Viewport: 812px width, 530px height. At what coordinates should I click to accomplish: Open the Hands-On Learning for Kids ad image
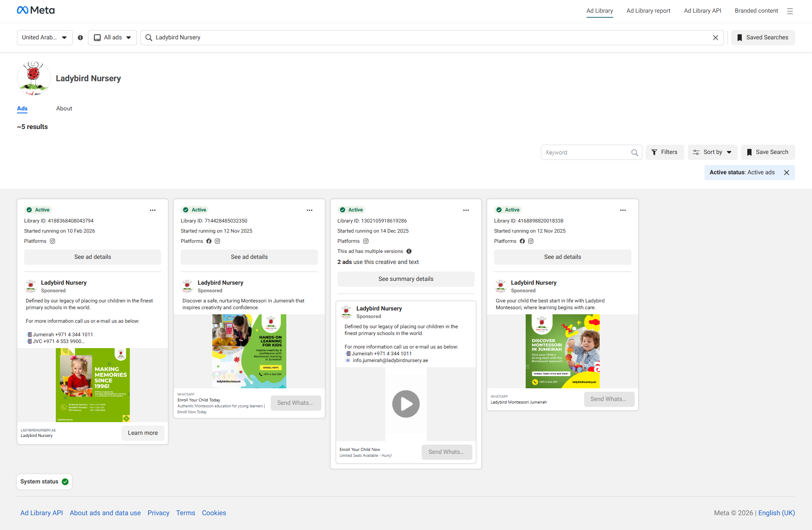pos(249,352)
